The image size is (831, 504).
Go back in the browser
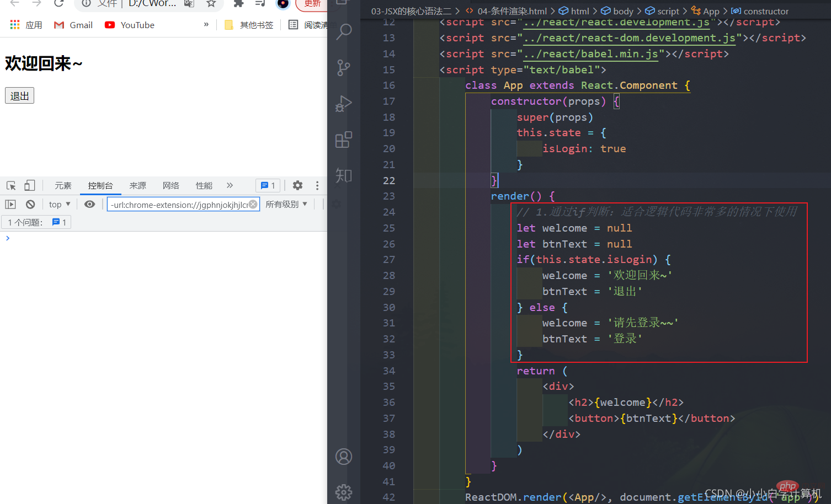(15, 3)
